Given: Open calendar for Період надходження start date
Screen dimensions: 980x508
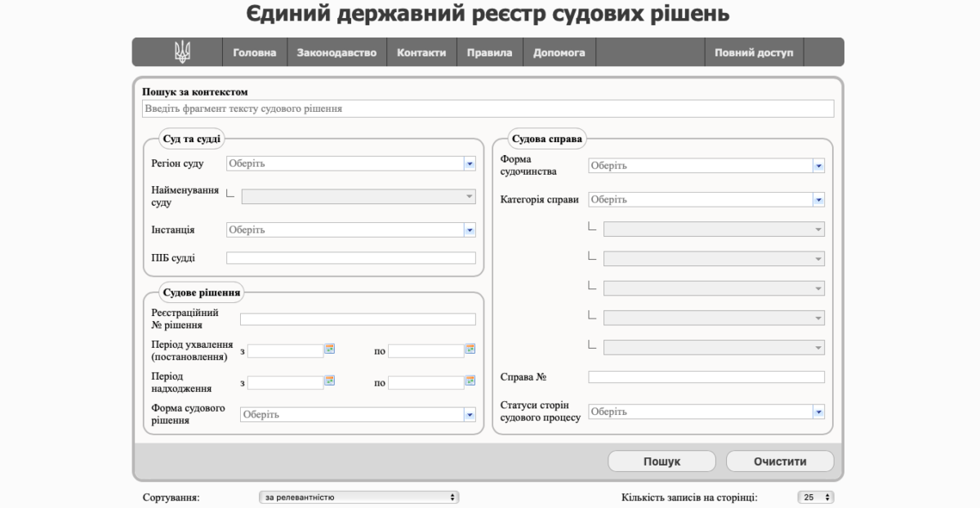Looking at the screenshot, I should (330, 381).
